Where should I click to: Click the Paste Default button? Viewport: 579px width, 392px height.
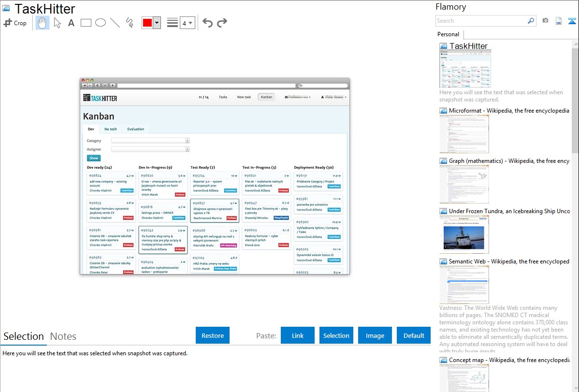[x=414, y=335]
